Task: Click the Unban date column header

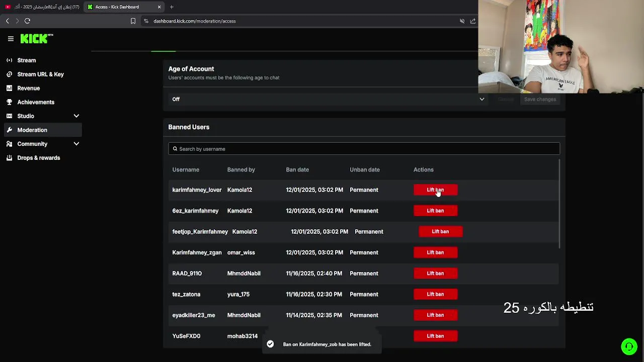Action: [x=365, y=170]
